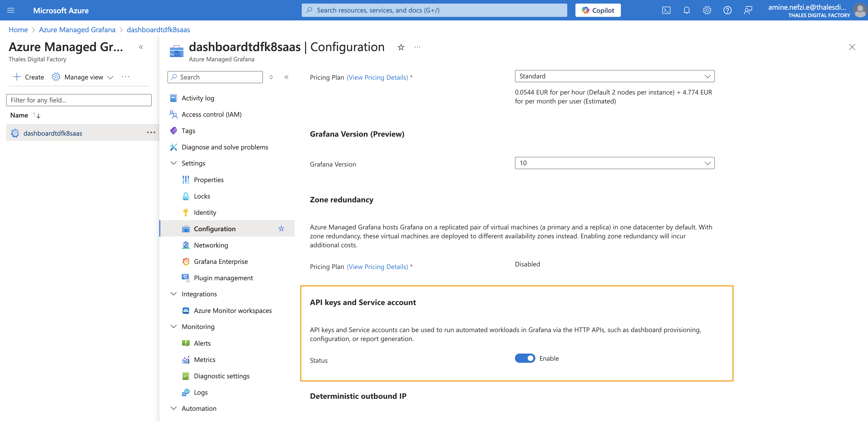Open portal settings gear in header

pyautogui.click(x=707, y=10)
